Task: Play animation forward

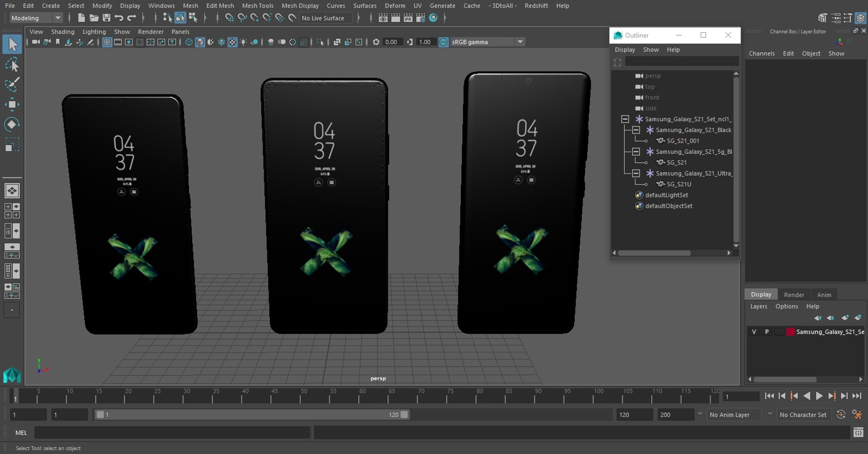Action: pyautogui.click(x=819, y=396)
